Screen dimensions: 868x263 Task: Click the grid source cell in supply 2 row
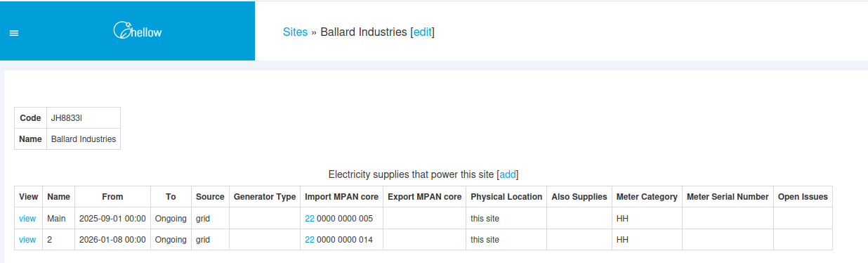click(x=210, y=240)
